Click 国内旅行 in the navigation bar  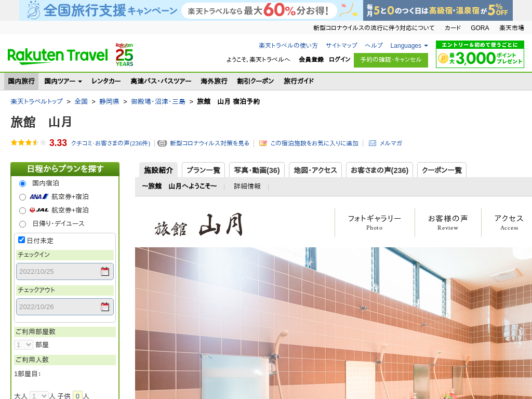click(21, 81)
